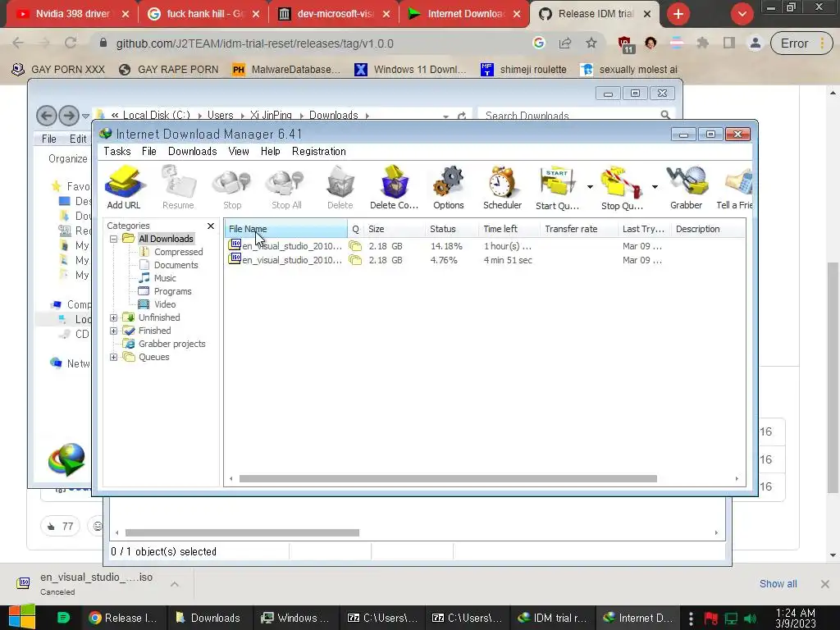The image size is (840, 630).
Task: Sort by Size column header
Action: coord(394,229)
